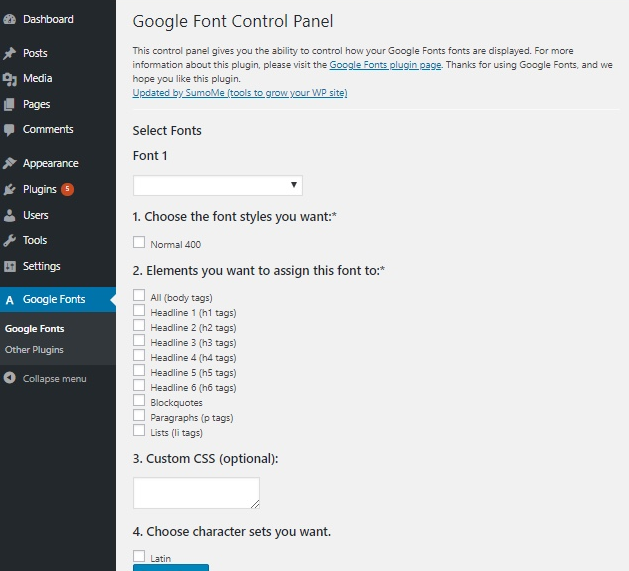629x571 pixels.
Task: Toggle Headline 4 (h4 tags) checkbox
Action: coord(139,355)
